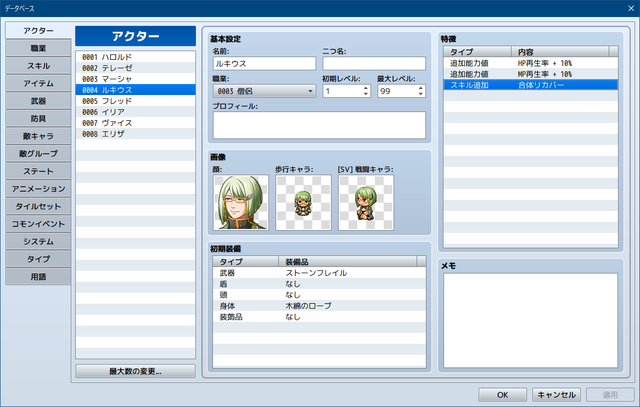Open the コモンイベント tab

tap(38, 224)
